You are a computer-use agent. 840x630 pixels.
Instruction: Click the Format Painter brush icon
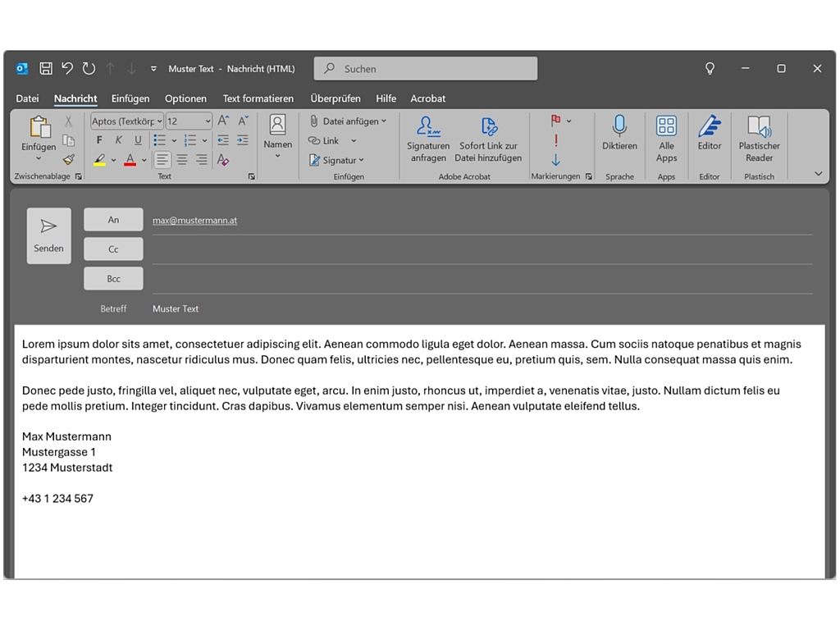coord(69,160)
